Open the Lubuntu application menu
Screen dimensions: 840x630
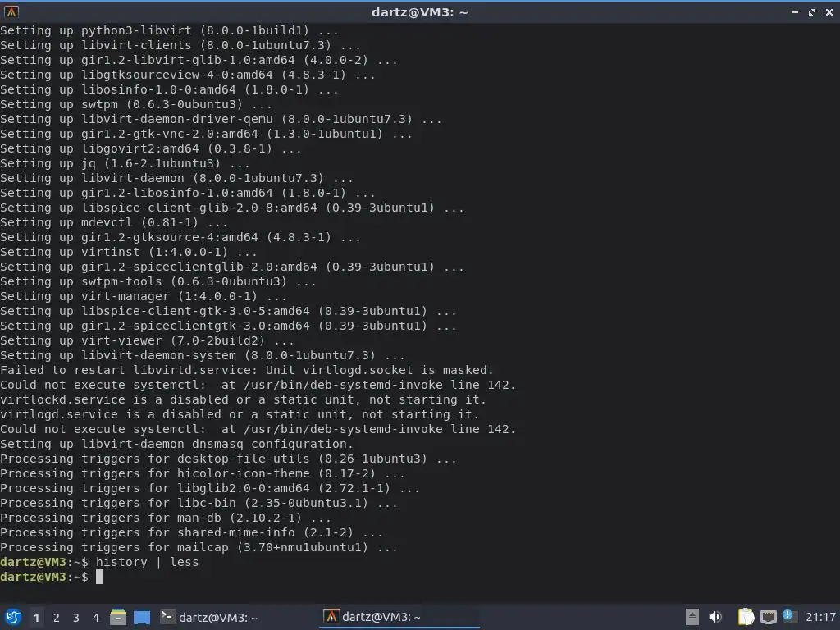tap(12, 617)
